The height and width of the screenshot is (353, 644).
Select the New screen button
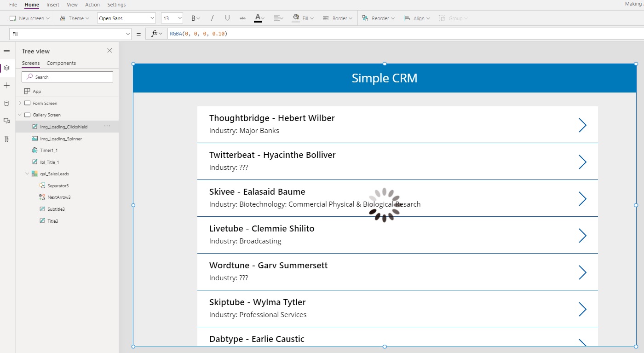click(29, 18)
